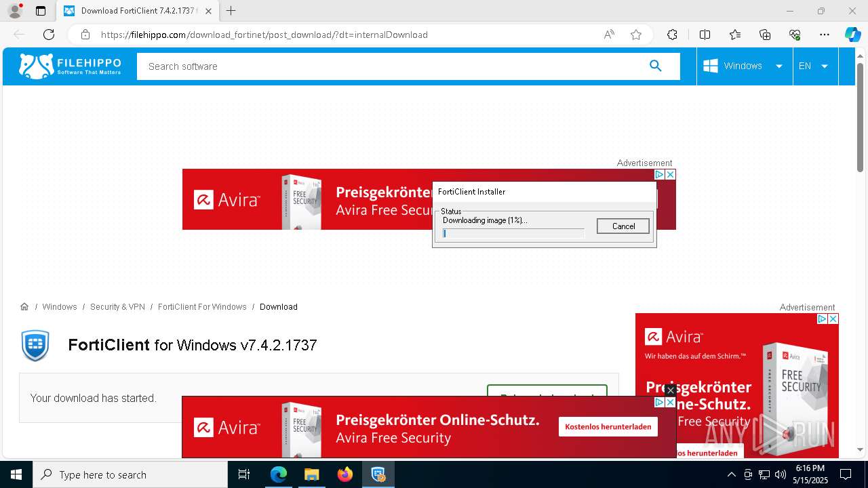
Task: Activate the Read aloud icon
Action: click(x=609, y=35)
